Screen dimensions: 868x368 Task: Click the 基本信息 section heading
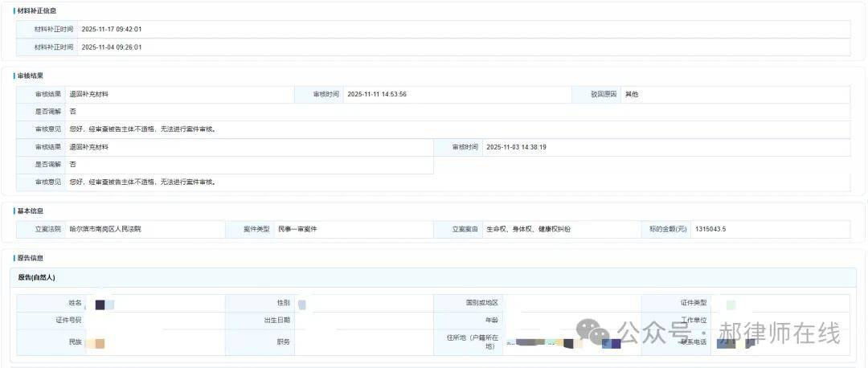pyautogui.click(x=31, y=211)
